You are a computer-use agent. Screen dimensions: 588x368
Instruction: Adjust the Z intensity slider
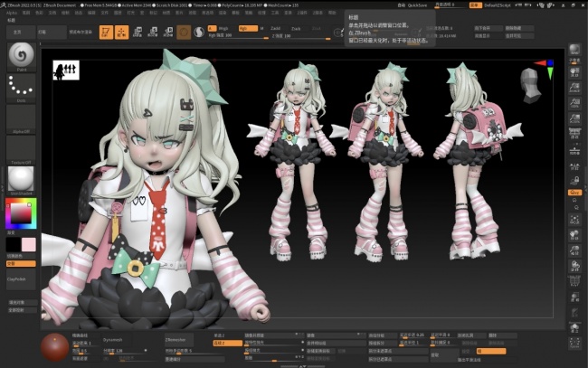tap(300, 36)
